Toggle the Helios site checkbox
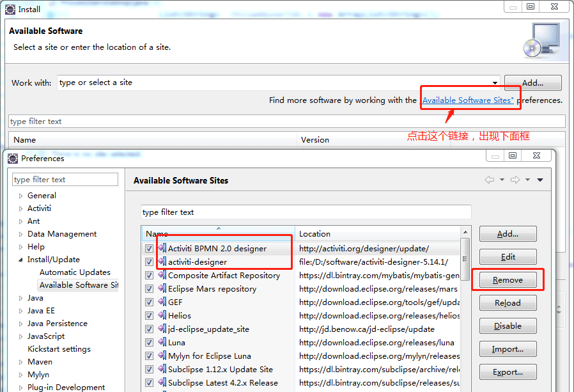 [x=149, y=315]
